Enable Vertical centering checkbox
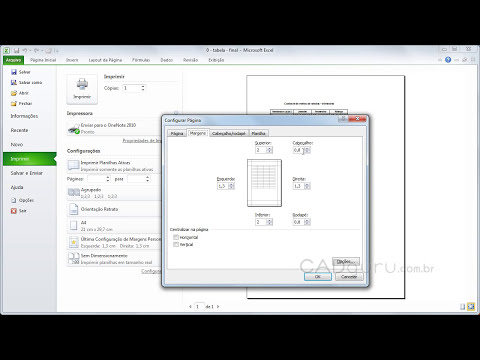Screen dimensions: 480x360 176,244
